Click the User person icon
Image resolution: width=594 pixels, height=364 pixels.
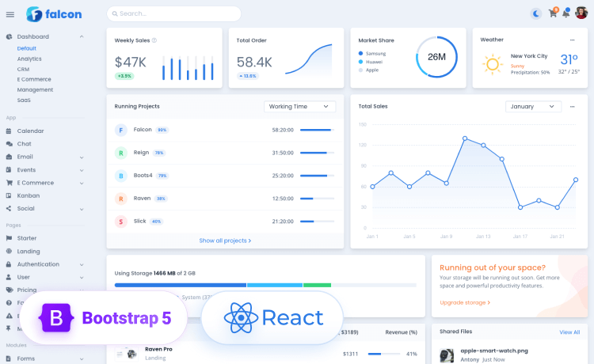click(9, 277)
